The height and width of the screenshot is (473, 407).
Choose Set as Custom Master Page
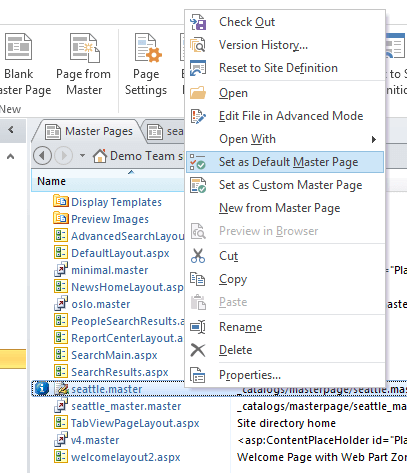pyautogui.click(x=290, y=185)
